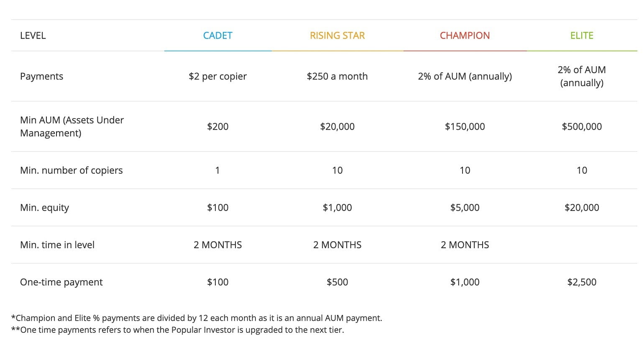
Task: Select the CHAMPION level header
Action: click(x=465, y=36)
